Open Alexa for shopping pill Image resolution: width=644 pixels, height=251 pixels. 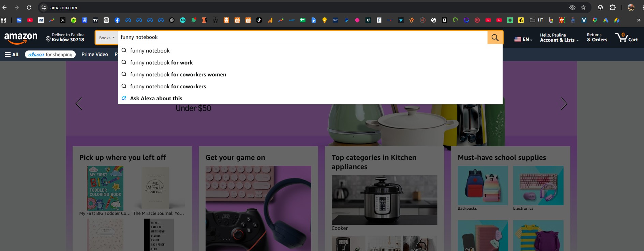tap(50, 55)
